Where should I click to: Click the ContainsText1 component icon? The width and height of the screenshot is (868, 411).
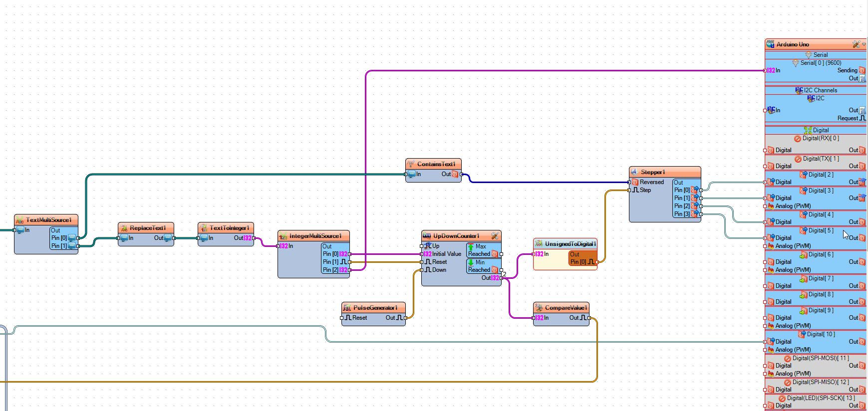(411, 164)
